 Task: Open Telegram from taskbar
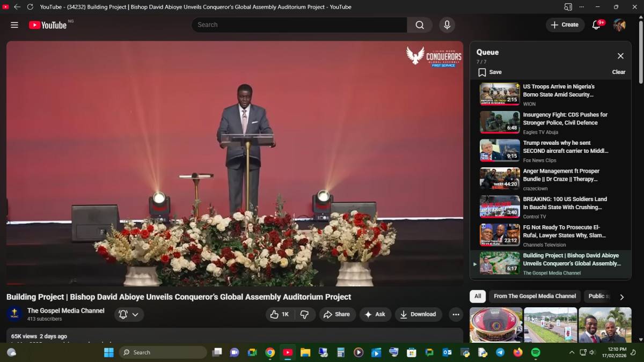500,352
